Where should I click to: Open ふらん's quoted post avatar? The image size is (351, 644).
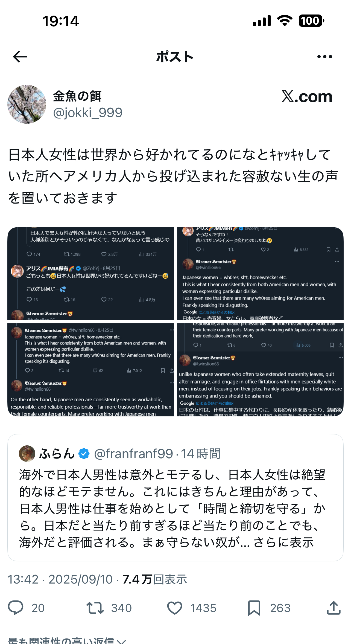pyautogui.click(x=27, y=453)
